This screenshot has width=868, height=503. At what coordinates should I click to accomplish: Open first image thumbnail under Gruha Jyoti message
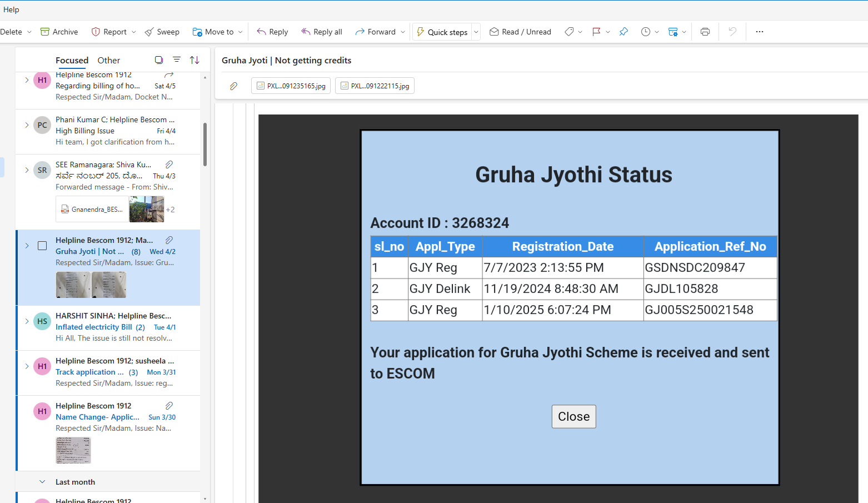73,285
